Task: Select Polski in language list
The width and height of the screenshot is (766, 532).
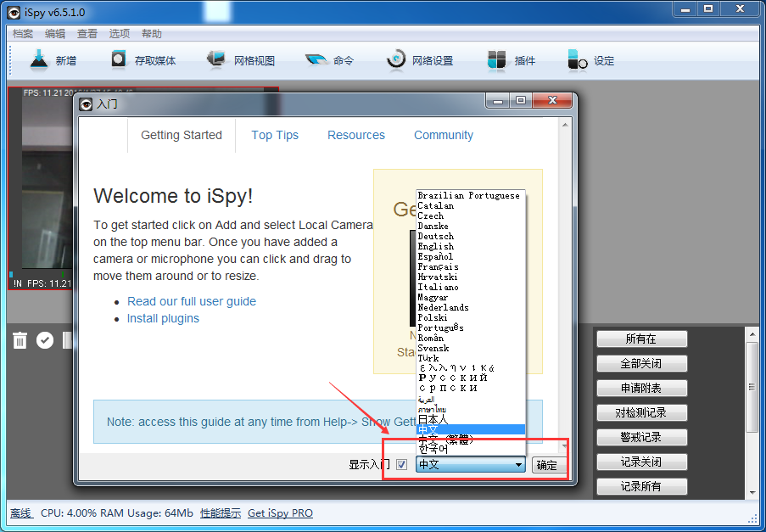Action: click(x=471, y=318)
